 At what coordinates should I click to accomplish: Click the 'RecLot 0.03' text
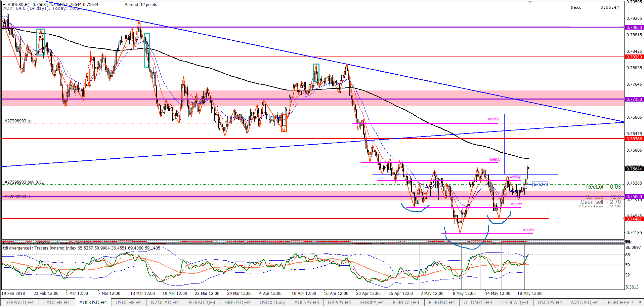pos(603,187)
